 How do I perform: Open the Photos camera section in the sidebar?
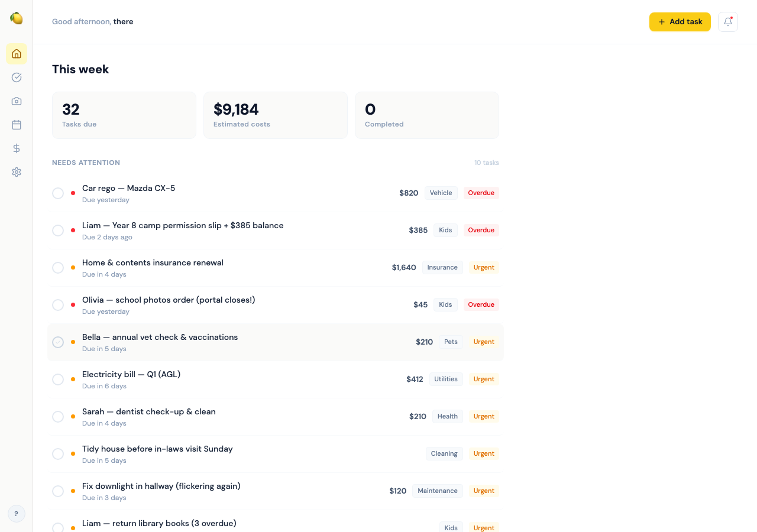click(17, 101)
